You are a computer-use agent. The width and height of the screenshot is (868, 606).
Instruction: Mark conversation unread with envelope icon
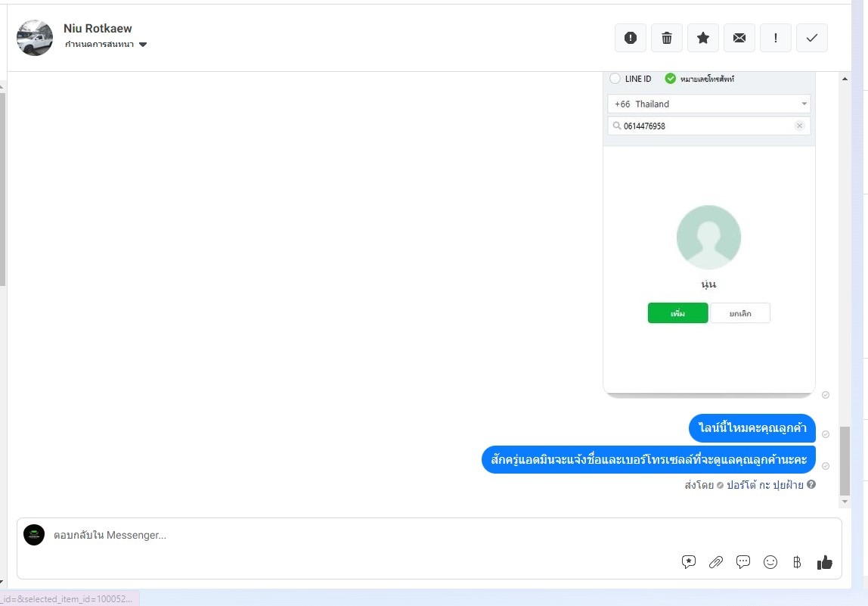739,38
